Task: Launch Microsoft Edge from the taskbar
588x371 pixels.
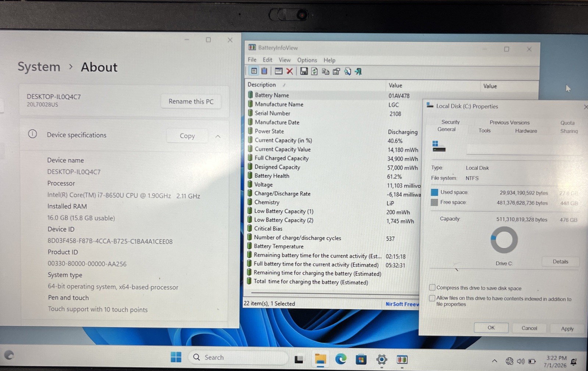Action: click(341, 359)
